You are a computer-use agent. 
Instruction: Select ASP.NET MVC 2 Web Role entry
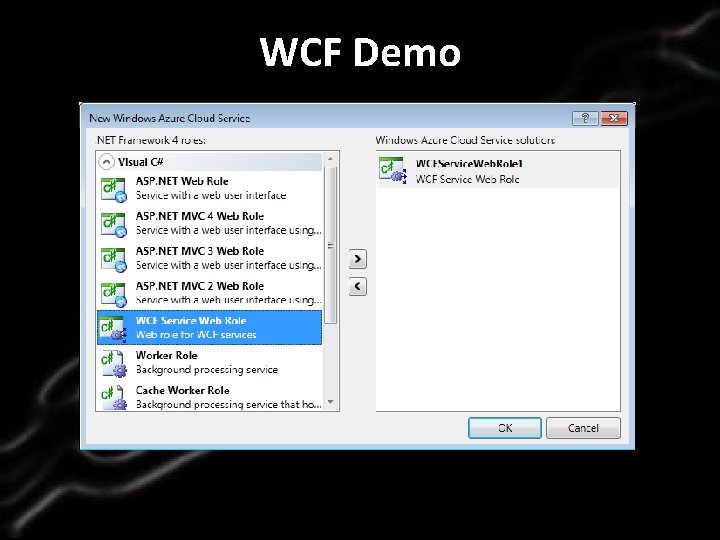209,293
